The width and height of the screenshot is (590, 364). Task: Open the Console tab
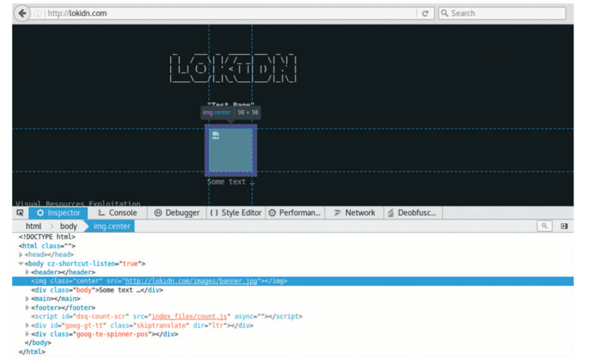117,213
